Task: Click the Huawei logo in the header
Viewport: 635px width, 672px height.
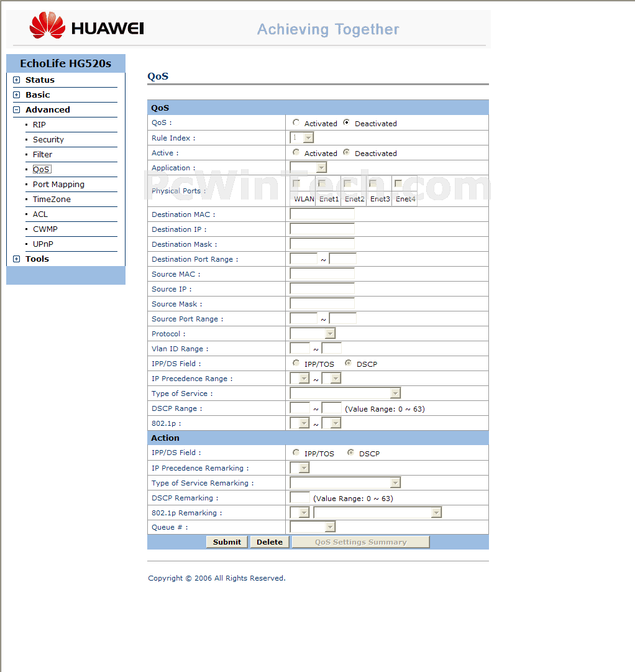Action: point(86,25)
